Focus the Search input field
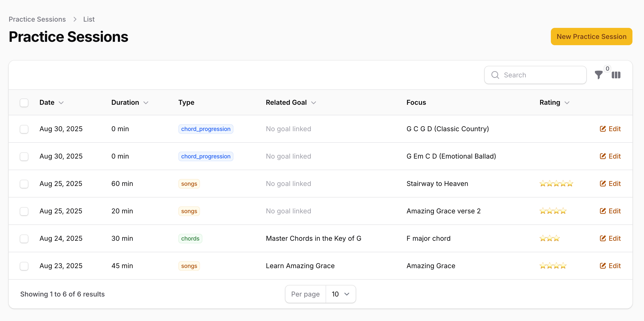This screenshot has height=321, width=644. (540, 75)
